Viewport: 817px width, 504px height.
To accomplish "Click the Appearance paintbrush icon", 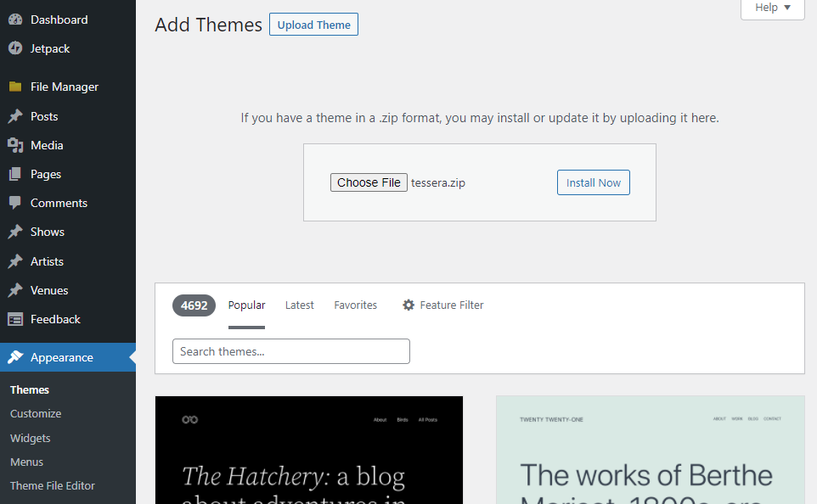I will 15,357.
